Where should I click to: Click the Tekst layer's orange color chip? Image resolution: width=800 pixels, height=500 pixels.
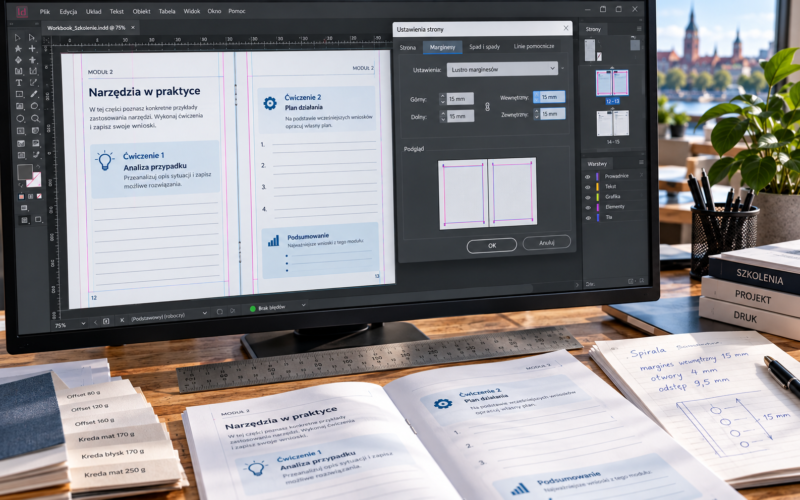[597, 187]
